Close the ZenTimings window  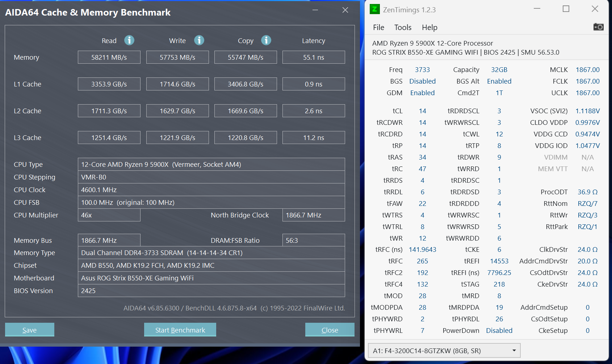coord(595,9)
